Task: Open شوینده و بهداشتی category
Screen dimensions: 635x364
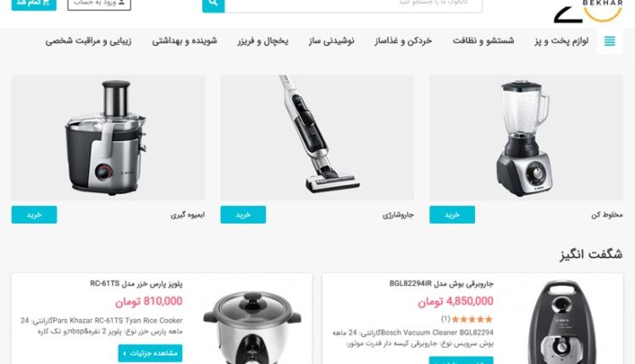Action: [x=185, y=41]
